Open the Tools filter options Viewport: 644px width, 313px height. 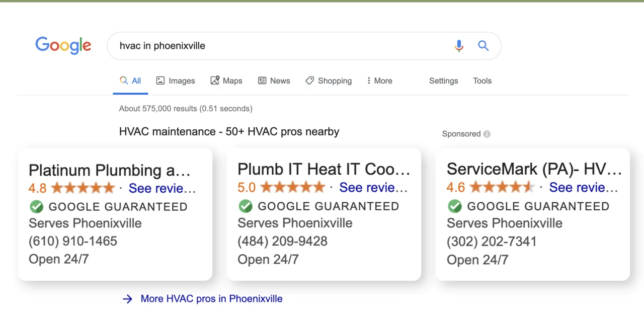pyautogui.click(x=482, y=81)
